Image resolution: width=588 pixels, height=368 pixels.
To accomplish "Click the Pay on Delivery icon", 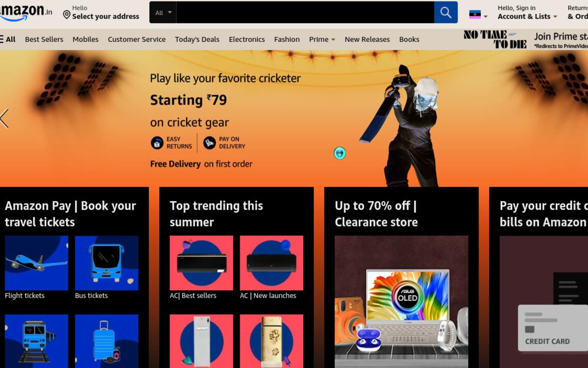I will 209,143.
